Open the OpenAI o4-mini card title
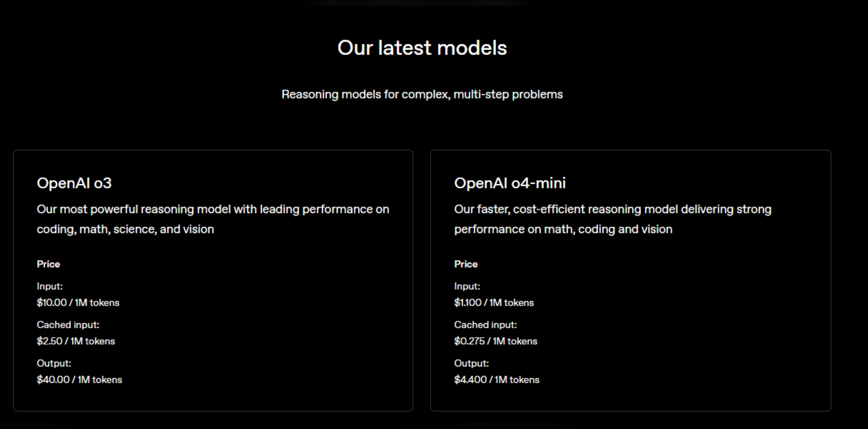This screenshot has width=868, height=429. pyautogui.click(x=510, y=183)
